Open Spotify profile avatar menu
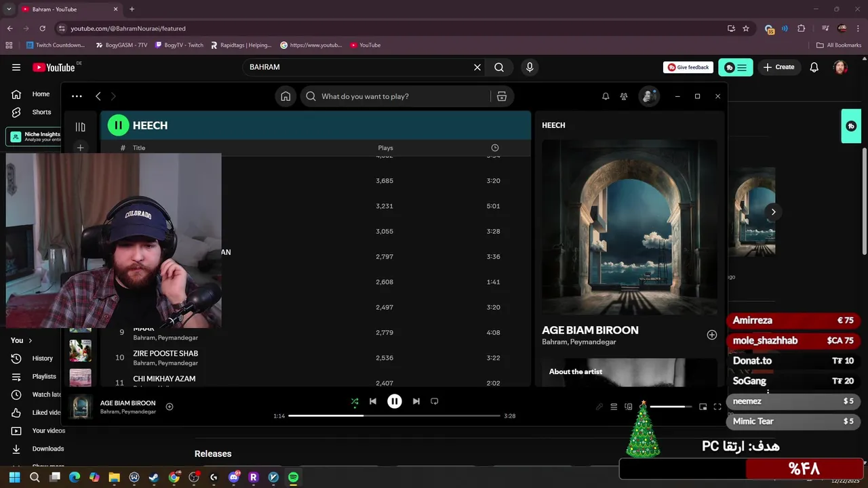868x488 pixels. 649,96
